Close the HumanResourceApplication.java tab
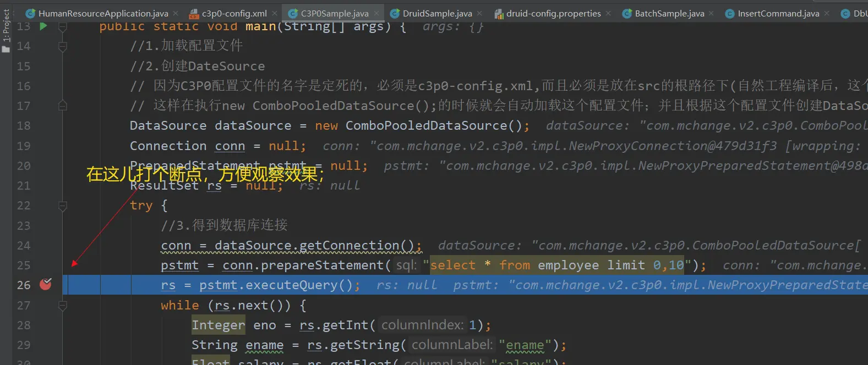The height and width of the screenshot is (365, 868). tap(176, 13)
